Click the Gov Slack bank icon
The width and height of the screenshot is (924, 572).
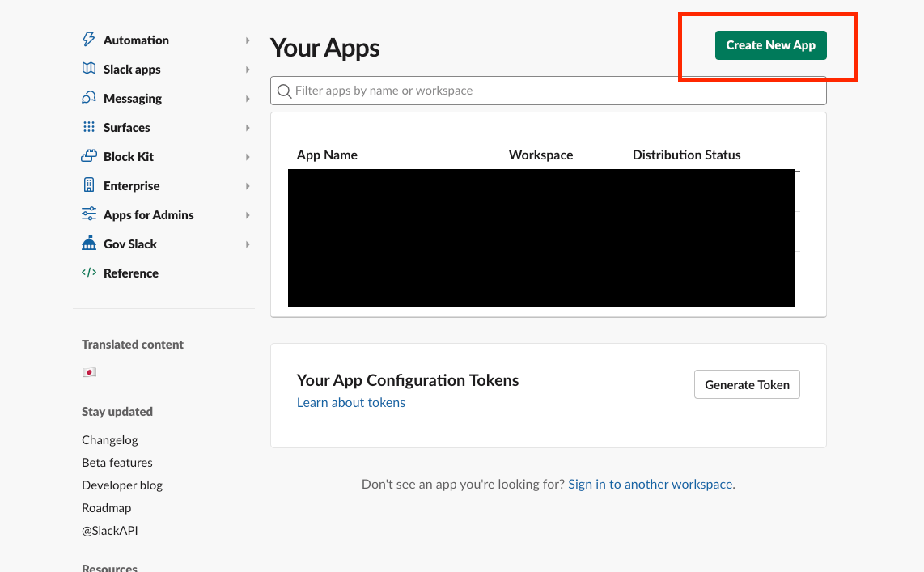[x=88, y=244]
